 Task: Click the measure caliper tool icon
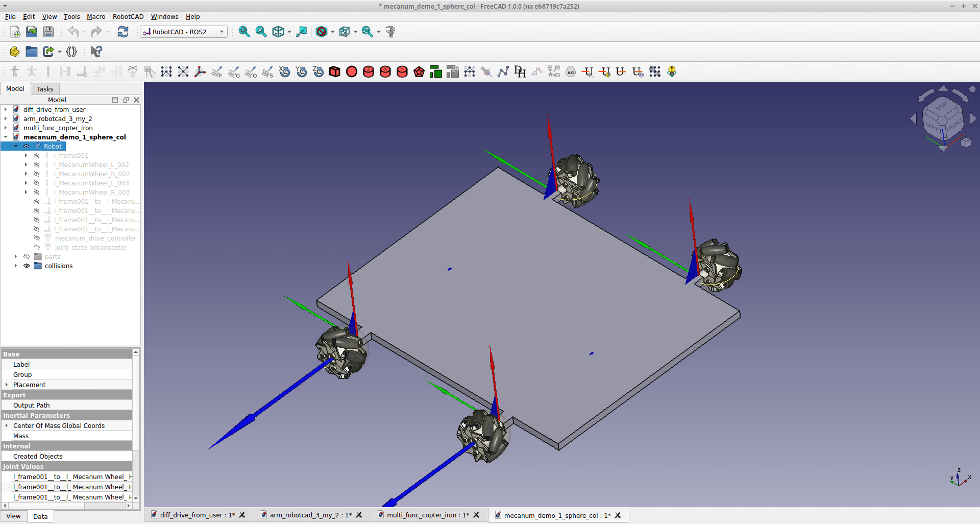tap(391, 32)
